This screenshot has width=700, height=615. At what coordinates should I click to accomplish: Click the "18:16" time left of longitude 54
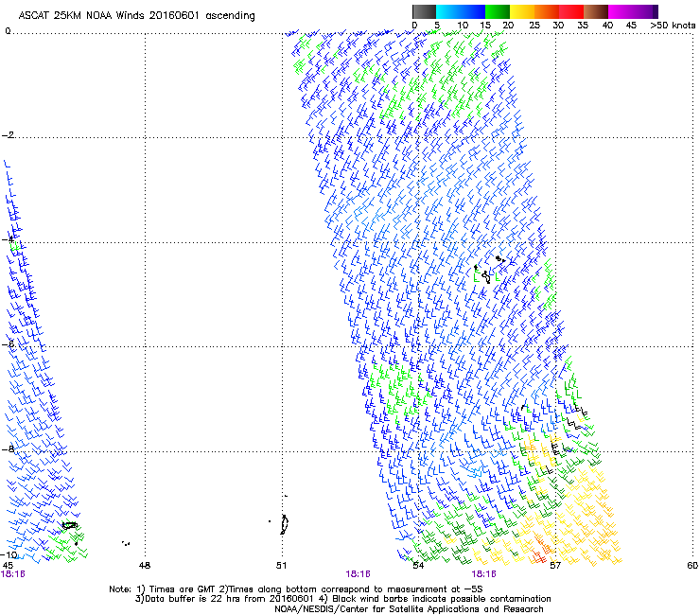(x=358, y=574)
